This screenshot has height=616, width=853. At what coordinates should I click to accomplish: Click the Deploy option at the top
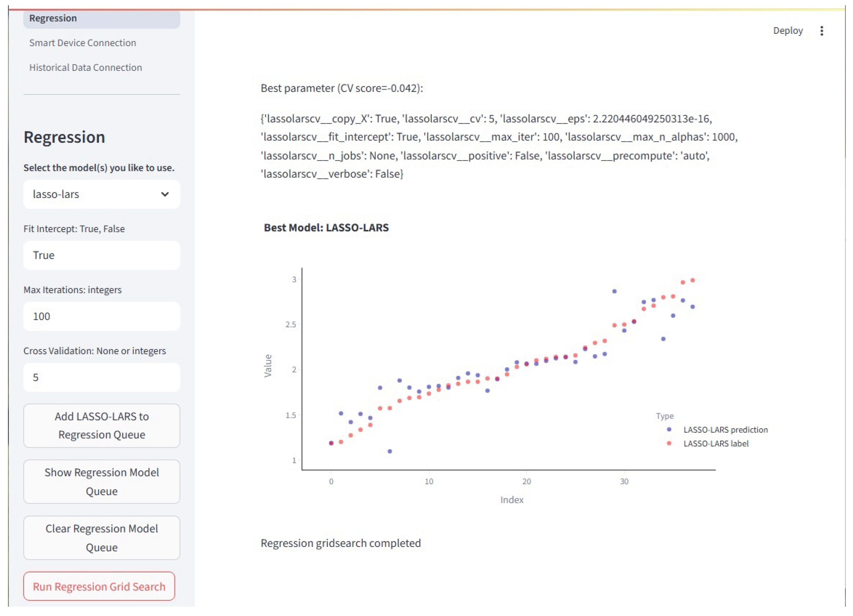(x=788, y=31)
